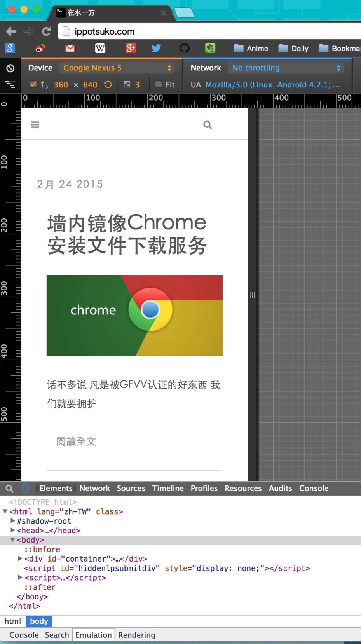
Task: Swap dimensions with the rotate icon
Action: pos(108,85)
